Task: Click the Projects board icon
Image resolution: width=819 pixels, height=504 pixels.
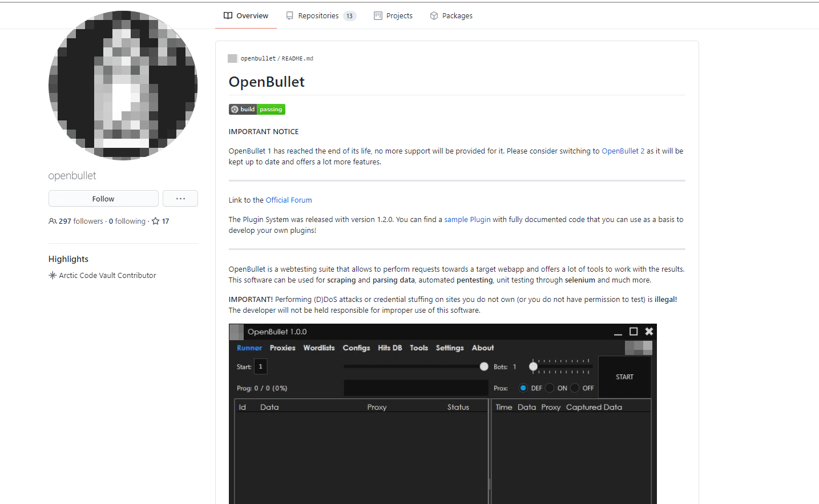Action: 378,16
